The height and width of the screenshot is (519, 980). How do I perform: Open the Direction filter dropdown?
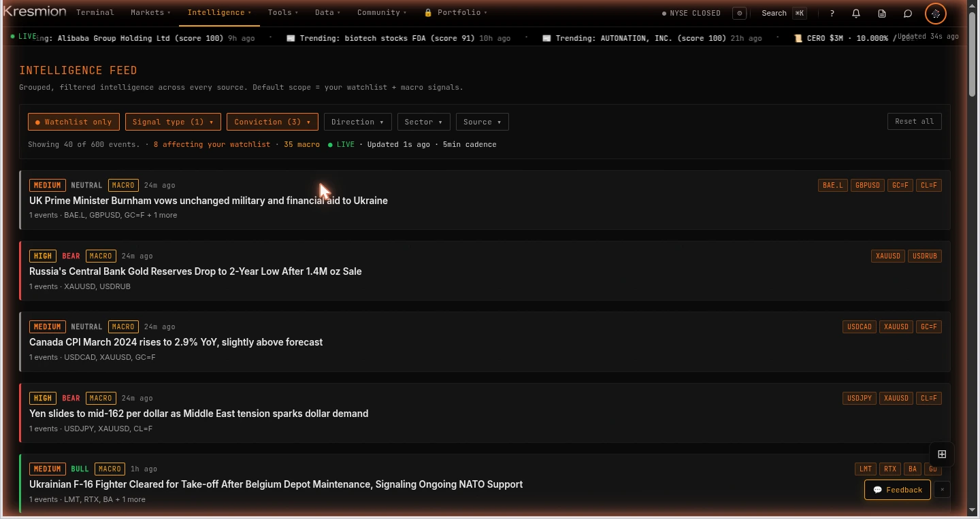tap(357, 122)
